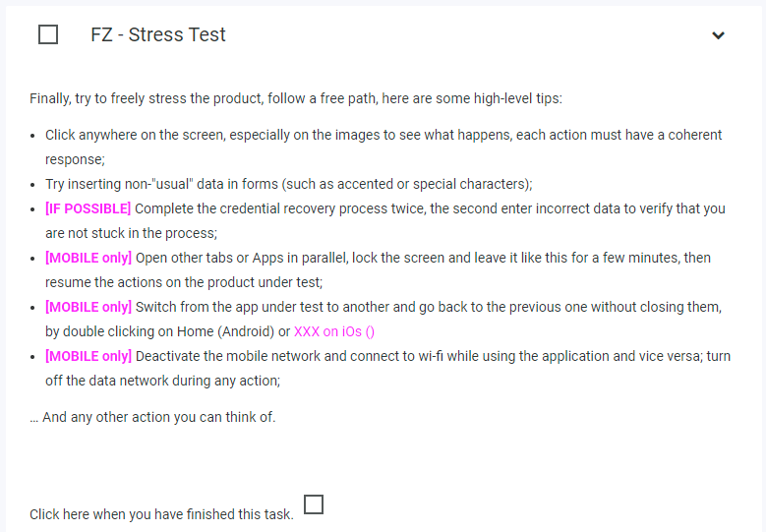This screenshot has width=766, height=532.
Task: Click [MOBILE only] tag before 'Deactivate the mobile network'
Action: 88,356
